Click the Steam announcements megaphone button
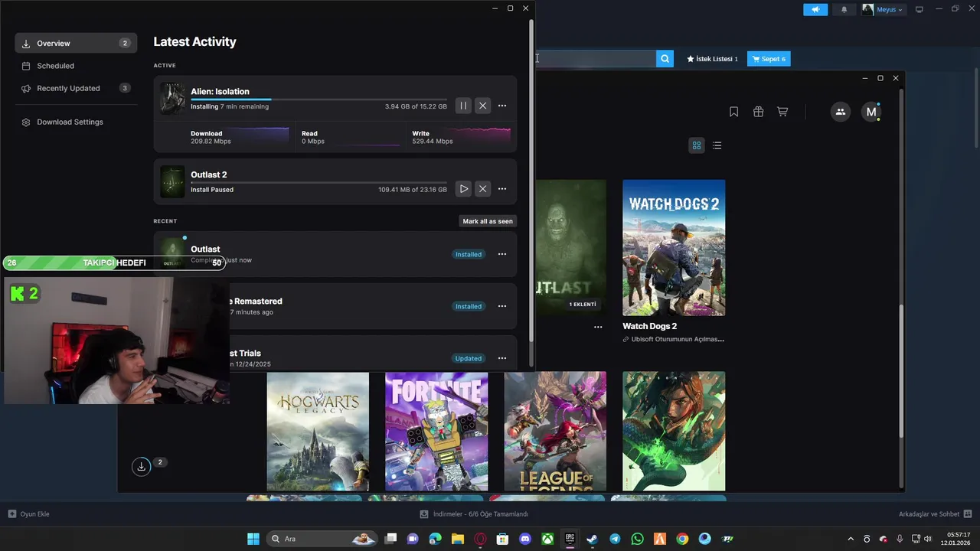This screenshot has height=551, width=980. (x=815, y=9)
